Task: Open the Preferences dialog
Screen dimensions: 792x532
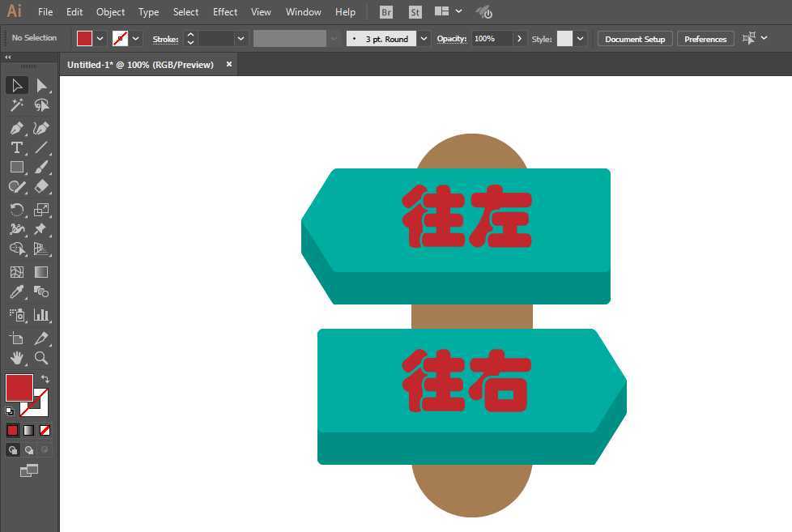Action: point(705,37)
